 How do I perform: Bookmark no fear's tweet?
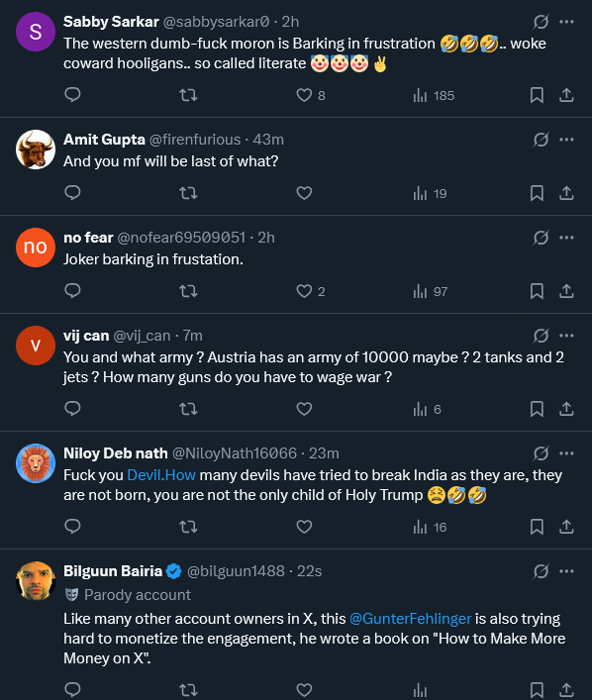(537, 291)
